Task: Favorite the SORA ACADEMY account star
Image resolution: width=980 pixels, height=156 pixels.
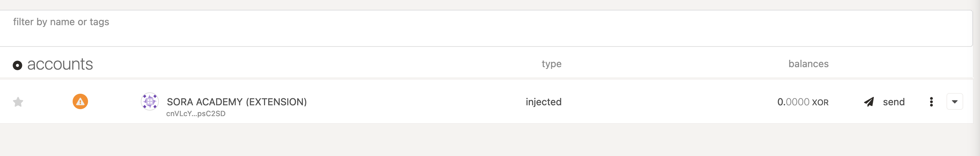Action: (x=18, y=102)
